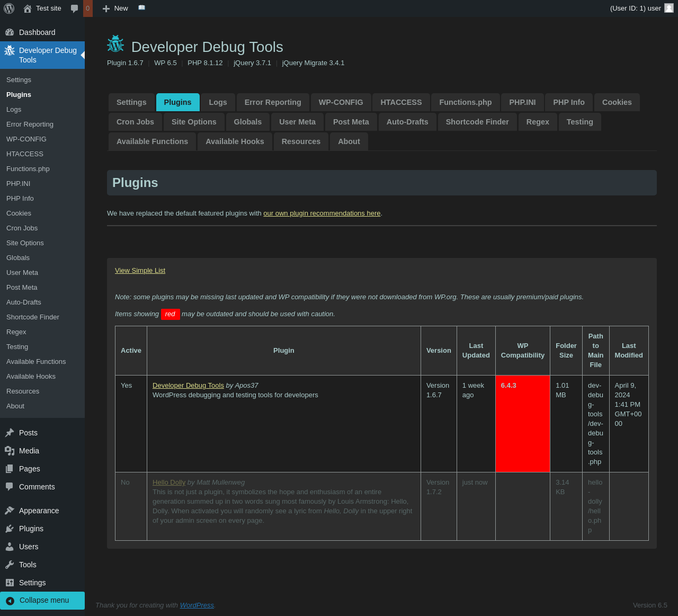Open Media via its sidebar icon
This screenshot has height=616, width=678.
coord(10,451)
